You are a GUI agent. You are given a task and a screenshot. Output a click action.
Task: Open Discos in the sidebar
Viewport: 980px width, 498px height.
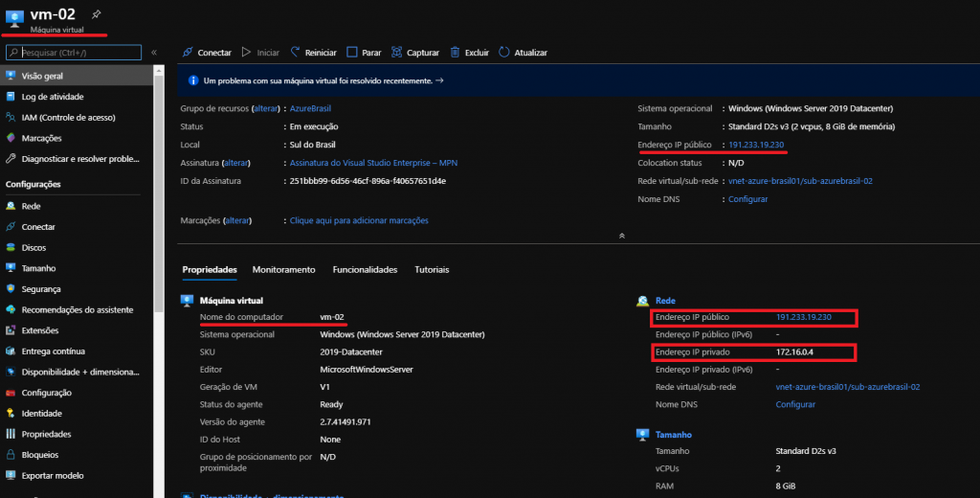pos(33,247)
